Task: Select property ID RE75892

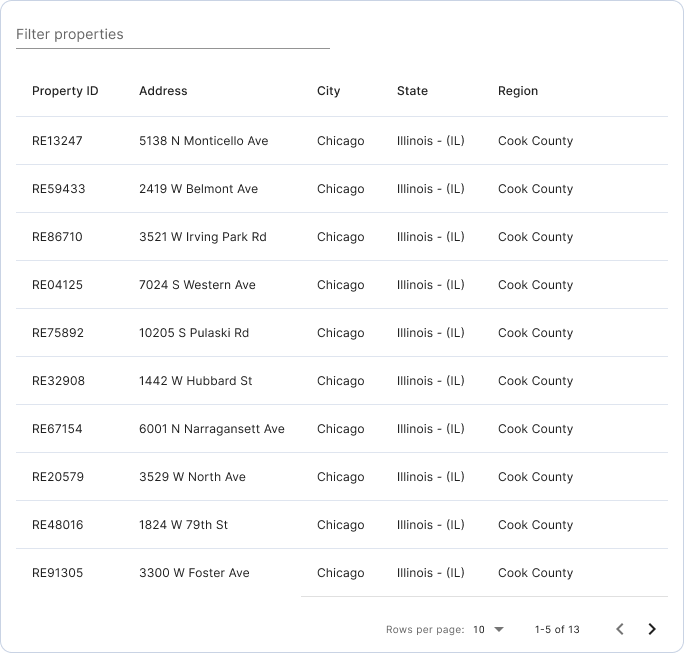Action: (x=58, y=333)
